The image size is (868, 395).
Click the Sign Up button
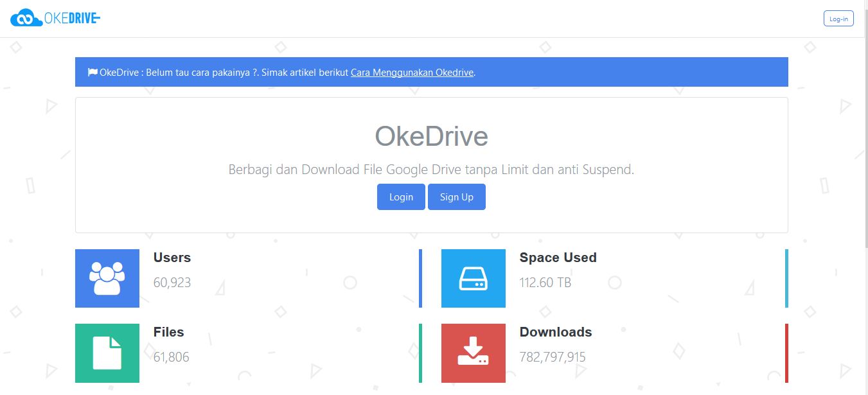457,197
